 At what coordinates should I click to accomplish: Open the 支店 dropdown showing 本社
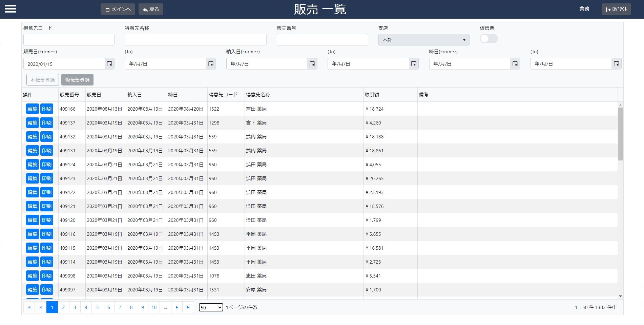(x=423, y=40)
